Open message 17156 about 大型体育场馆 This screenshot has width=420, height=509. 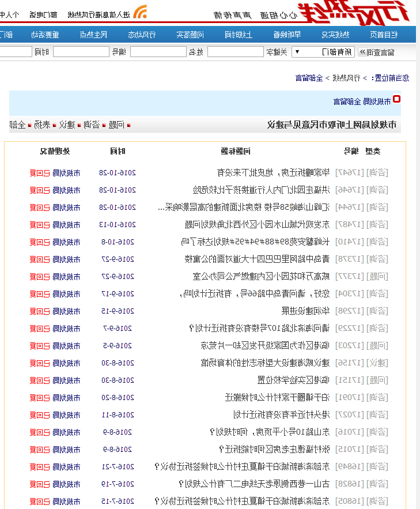(265, 363)
